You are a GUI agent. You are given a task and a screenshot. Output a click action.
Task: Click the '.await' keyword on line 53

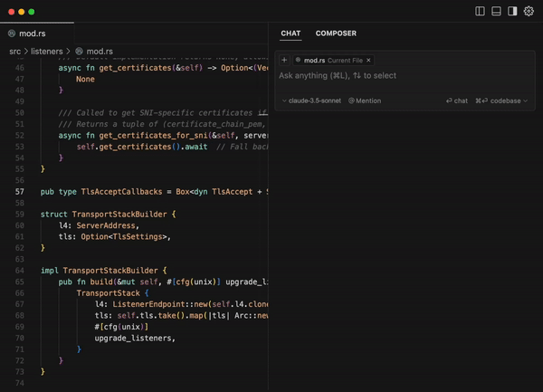click(x=195, y=147)
